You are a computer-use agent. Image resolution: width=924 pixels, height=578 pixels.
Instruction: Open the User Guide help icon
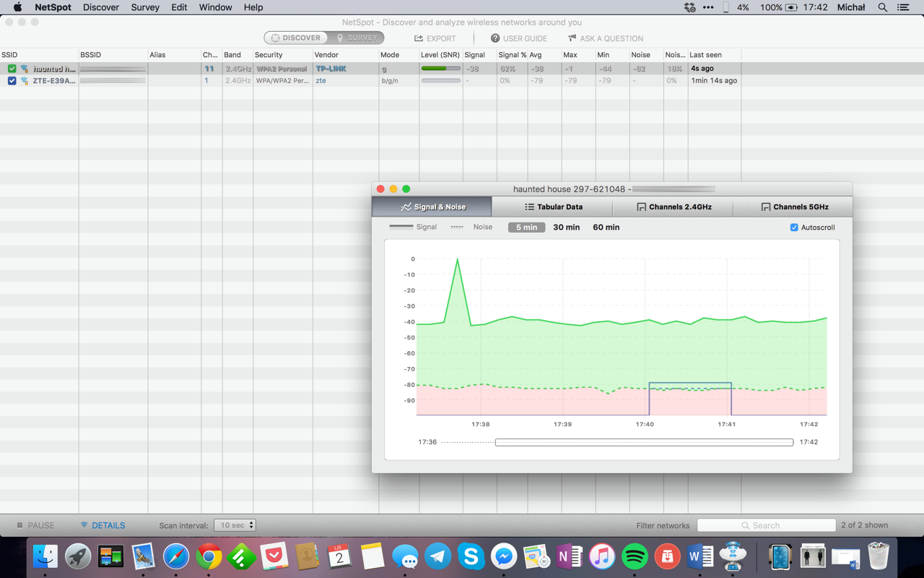tap(495, 38)
